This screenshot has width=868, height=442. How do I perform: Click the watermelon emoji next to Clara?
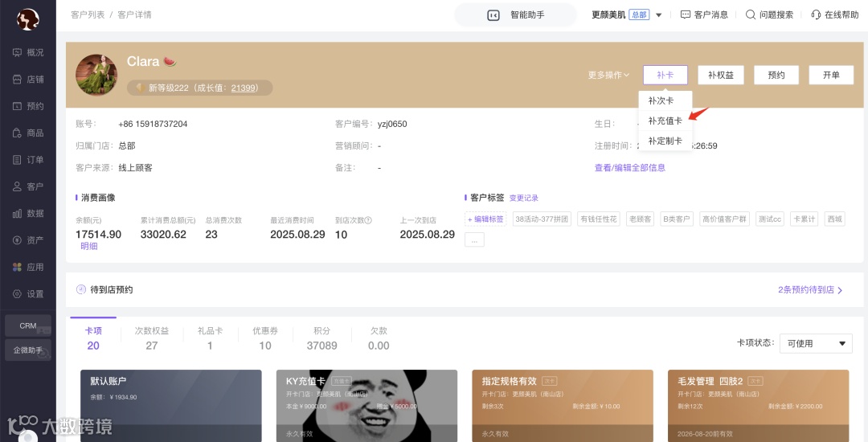pos(170,61)
